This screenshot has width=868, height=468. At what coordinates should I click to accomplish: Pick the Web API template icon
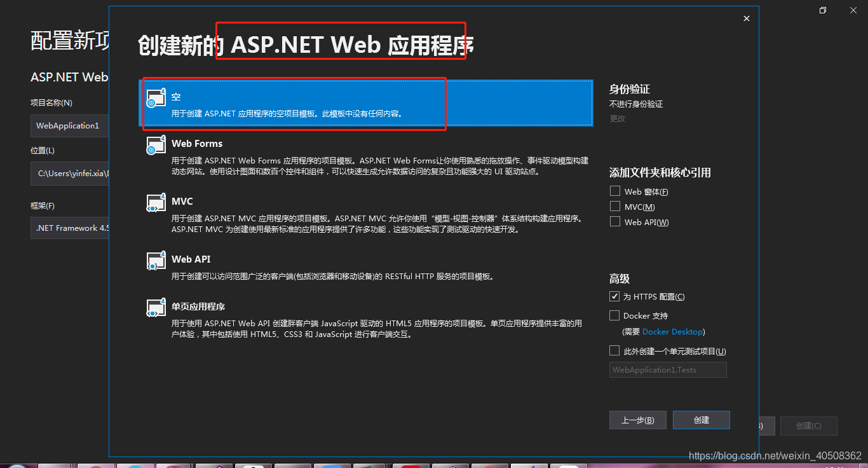coord(156,261)
